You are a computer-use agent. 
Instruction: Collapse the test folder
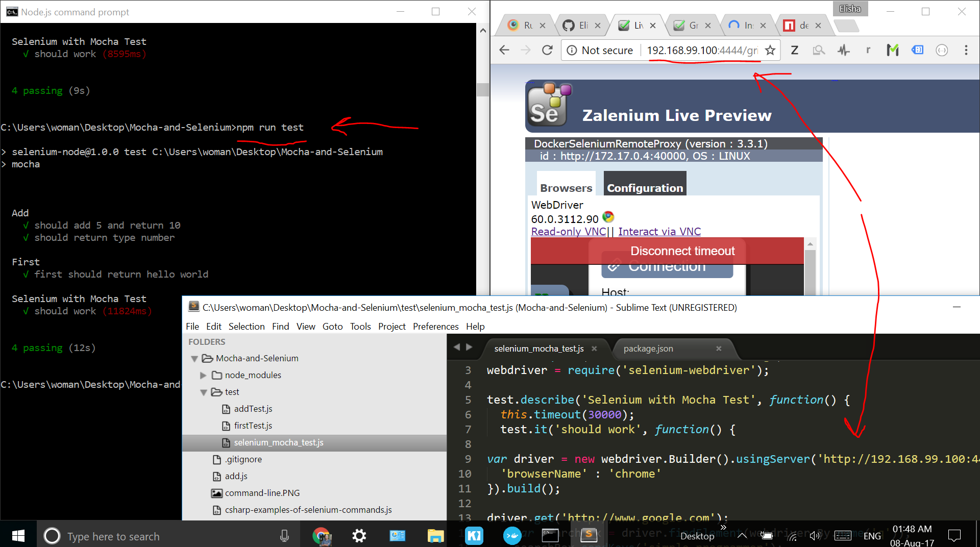[x=203, y=392]
